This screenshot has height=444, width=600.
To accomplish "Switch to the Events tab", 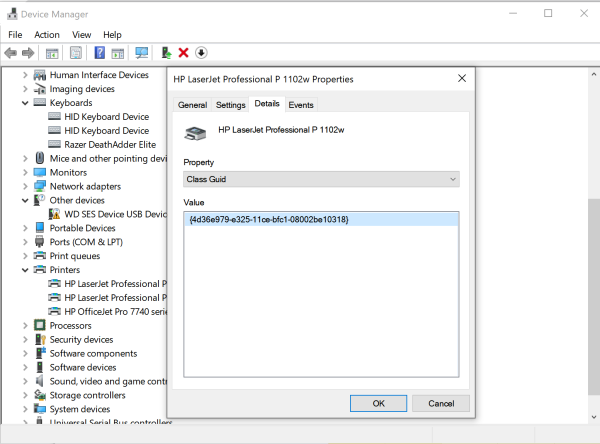I will [301, 105].
